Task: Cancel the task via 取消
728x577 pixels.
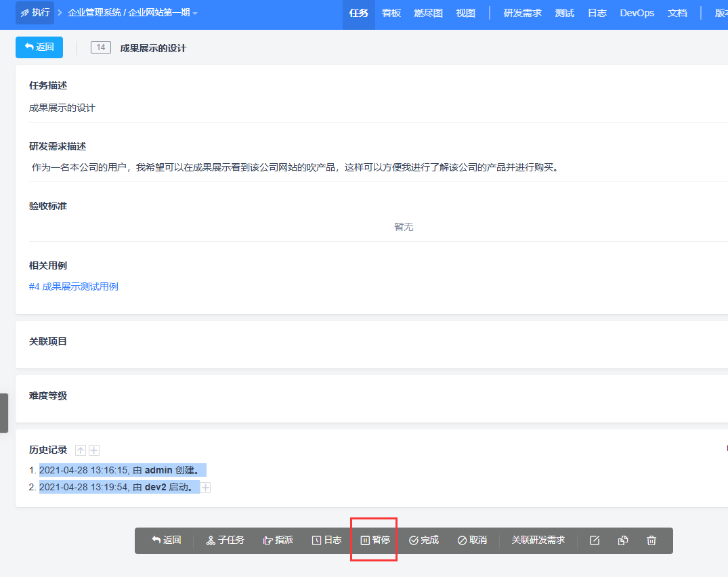Action: click(x=472, y=540)
